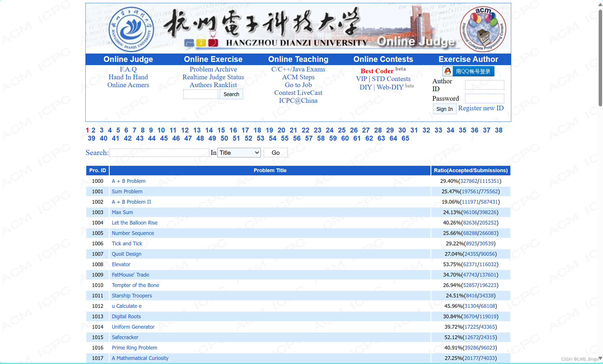Open the Realtime Judge Status link

click(x=213, y=77)
